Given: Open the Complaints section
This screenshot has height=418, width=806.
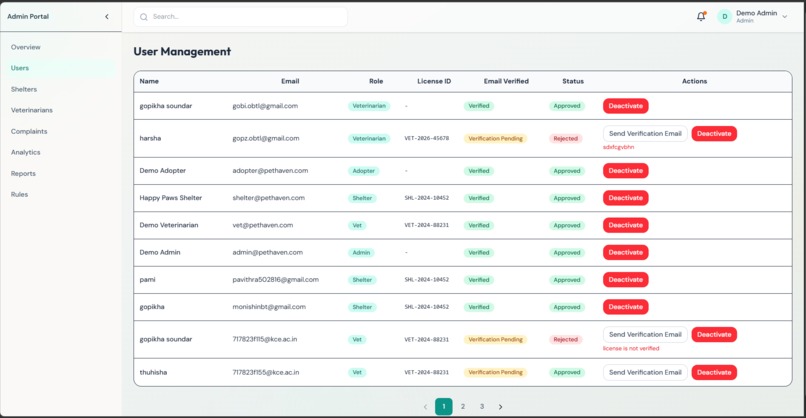Looking at the screenshot, I should tap(29, 132).
